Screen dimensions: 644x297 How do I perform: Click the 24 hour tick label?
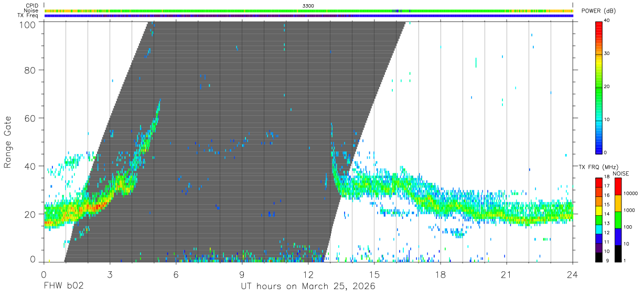click(x=573, y=274)
